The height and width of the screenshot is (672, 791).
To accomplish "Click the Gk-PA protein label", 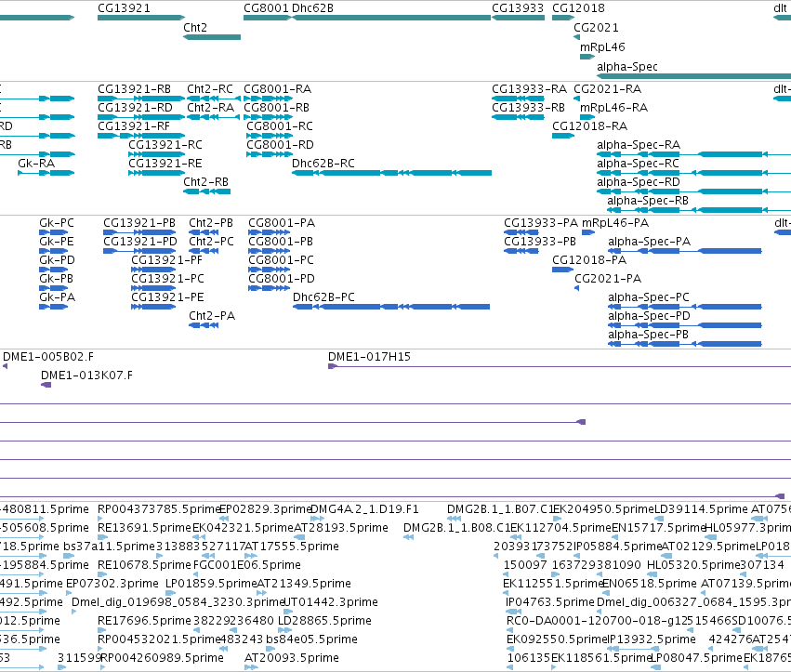I will tap(57, 297).
